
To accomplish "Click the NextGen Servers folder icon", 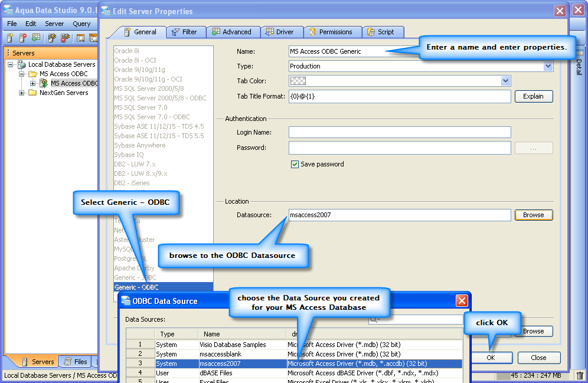I will 32,93.
